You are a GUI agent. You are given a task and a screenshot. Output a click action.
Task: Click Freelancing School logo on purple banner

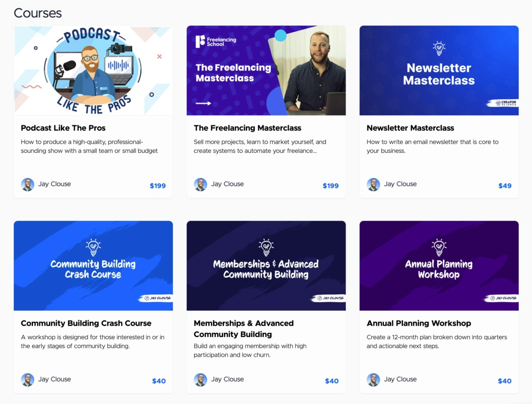(x=216, y=42)
